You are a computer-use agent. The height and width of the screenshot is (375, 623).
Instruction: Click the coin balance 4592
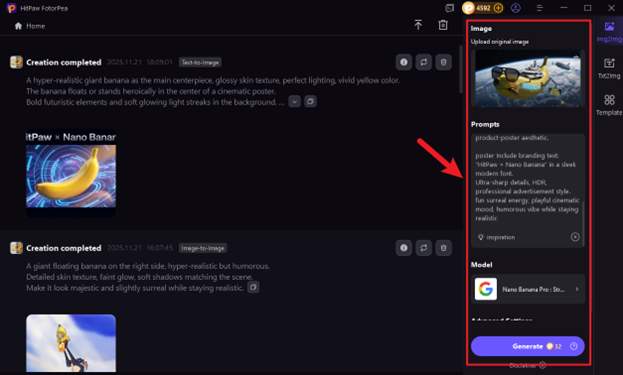click(483, 8)
